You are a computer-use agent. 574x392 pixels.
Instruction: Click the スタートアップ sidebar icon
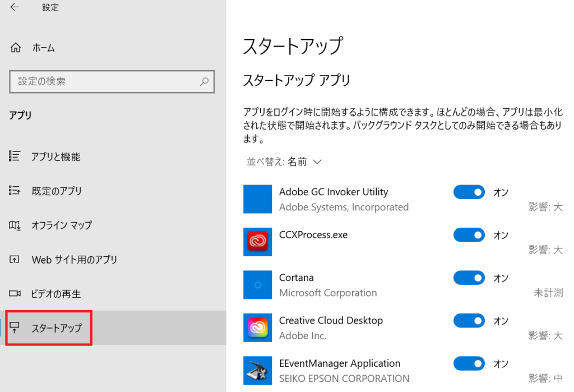15,328
